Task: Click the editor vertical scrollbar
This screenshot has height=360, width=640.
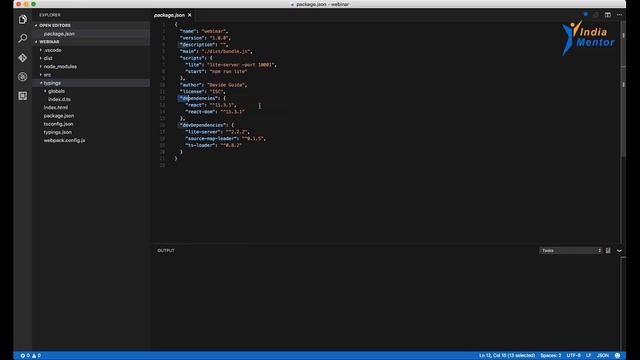Action: [623, 90]
